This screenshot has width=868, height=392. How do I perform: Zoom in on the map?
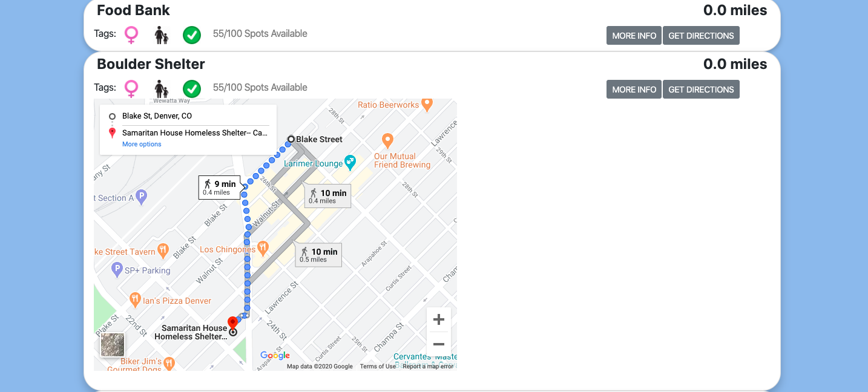click(x=439, y=319)
